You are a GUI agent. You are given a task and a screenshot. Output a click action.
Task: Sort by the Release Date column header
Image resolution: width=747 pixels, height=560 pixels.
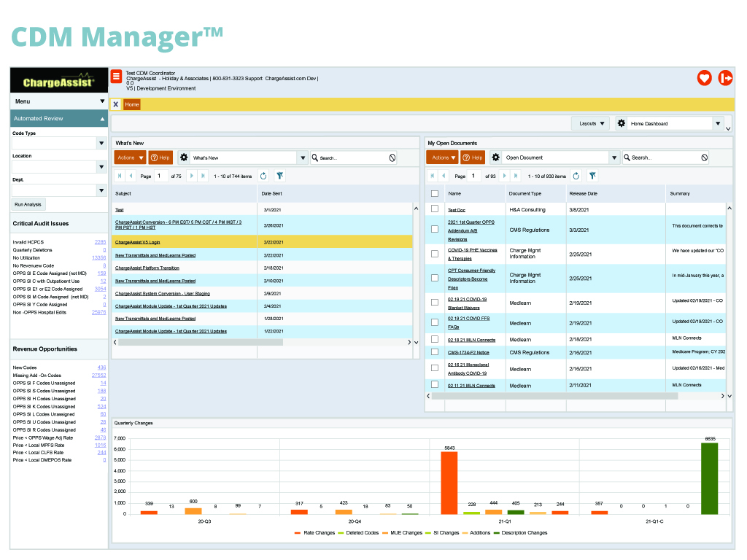[583, 193]
